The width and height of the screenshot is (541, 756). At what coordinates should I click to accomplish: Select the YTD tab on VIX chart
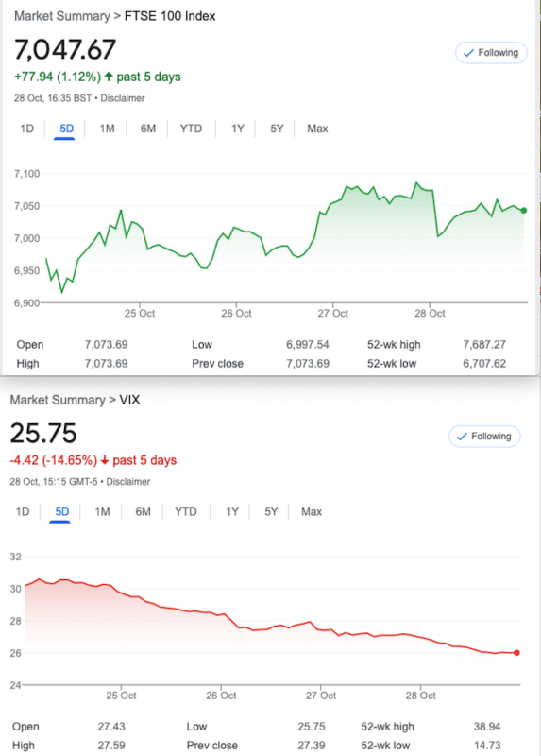[x=185, y=512]
